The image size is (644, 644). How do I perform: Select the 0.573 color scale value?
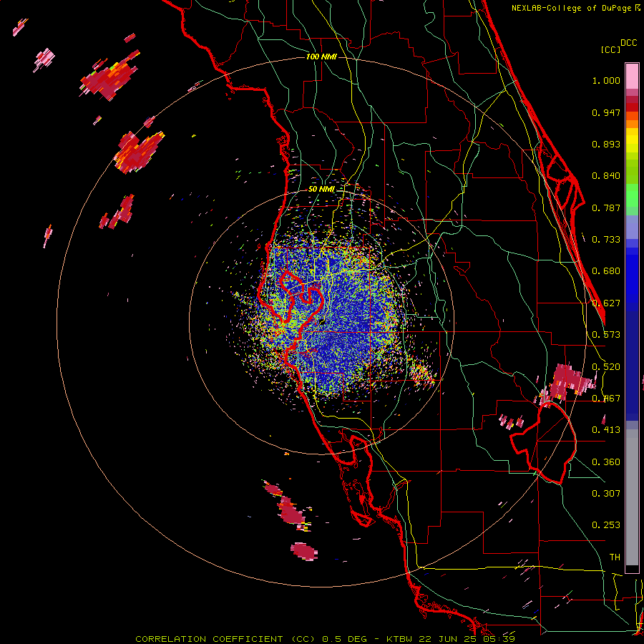(x=606, y=335)
